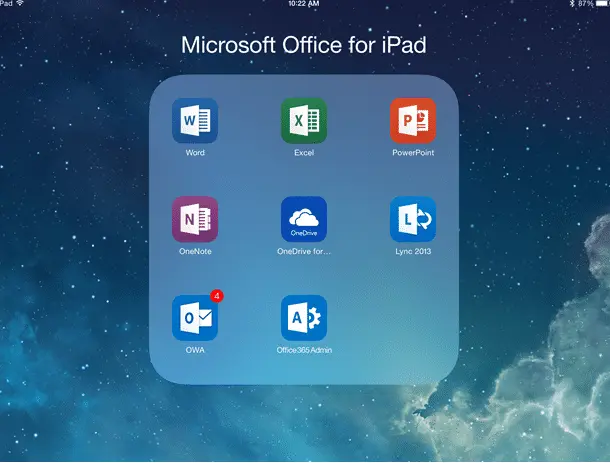610x463 pixels.
Task: Open the OWA mail app icon
Action: click(195, 318)
